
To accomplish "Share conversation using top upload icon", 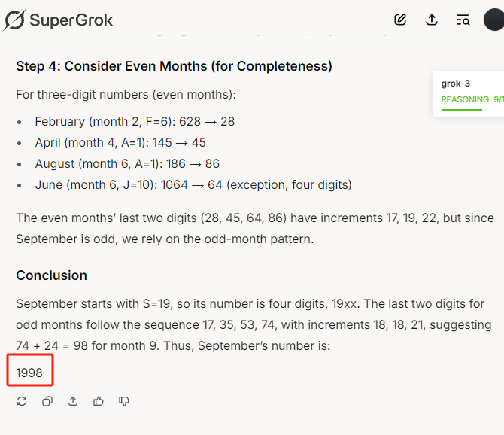I will point(432,20).
